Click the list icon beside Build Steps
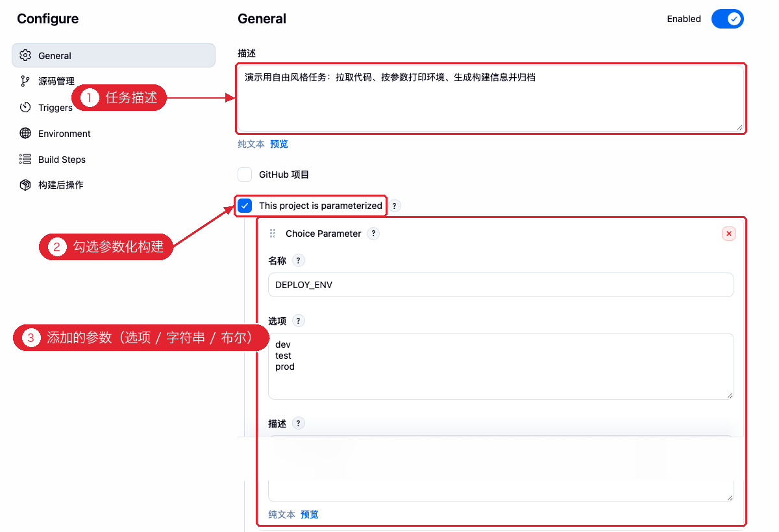Screen dimensions: 779x532 [x=25, y=159]
